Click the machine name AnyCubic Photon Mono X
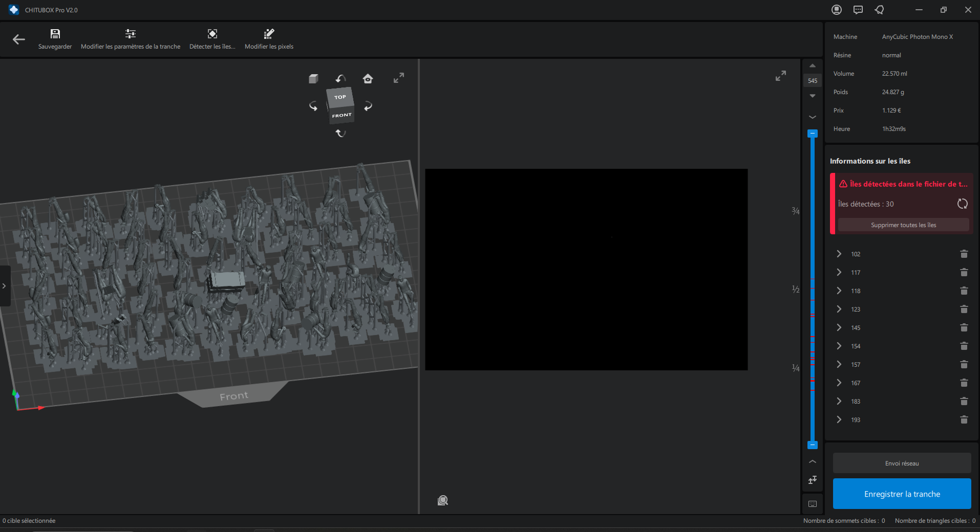 tap(917, 37)
